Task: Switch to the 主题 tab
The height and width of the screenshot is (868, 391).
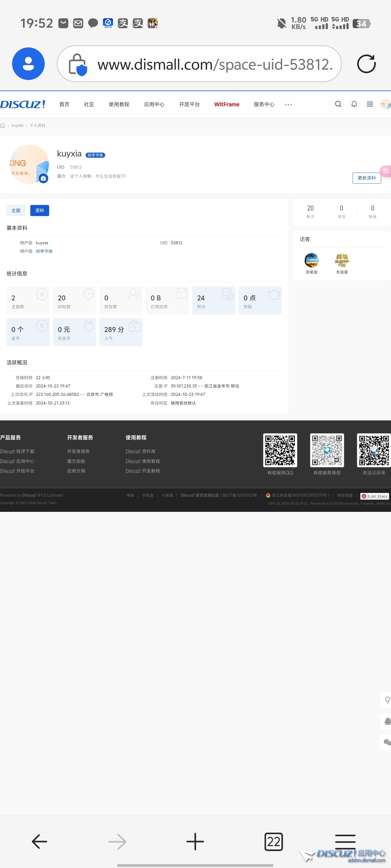Action: 16,210
